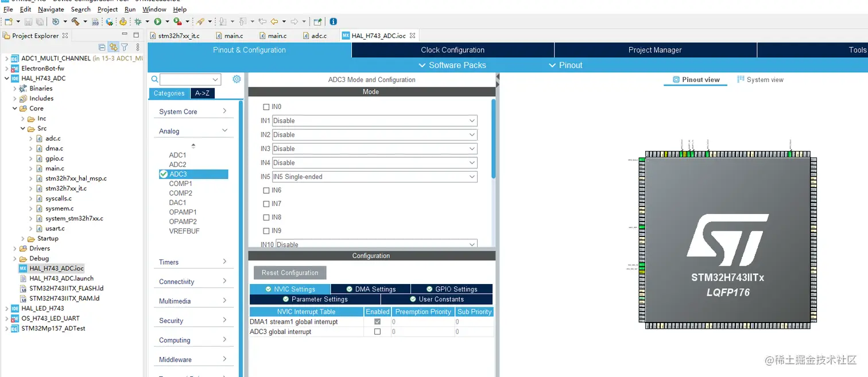
Task: Open main.c in the Src folder
Action: 55,168
